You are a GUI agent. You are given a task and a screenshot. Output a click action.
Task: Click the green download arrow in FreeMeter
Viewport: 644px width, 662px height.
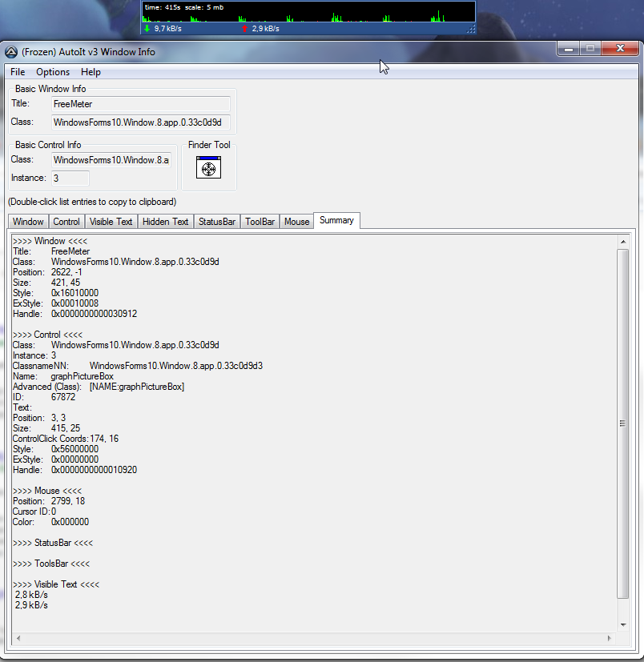[147, 29]
